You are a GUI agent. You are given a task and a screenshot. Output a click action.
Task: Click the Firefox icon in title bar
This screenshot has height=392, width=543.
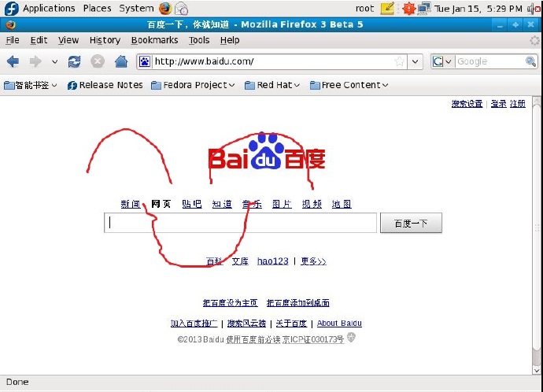10,24
